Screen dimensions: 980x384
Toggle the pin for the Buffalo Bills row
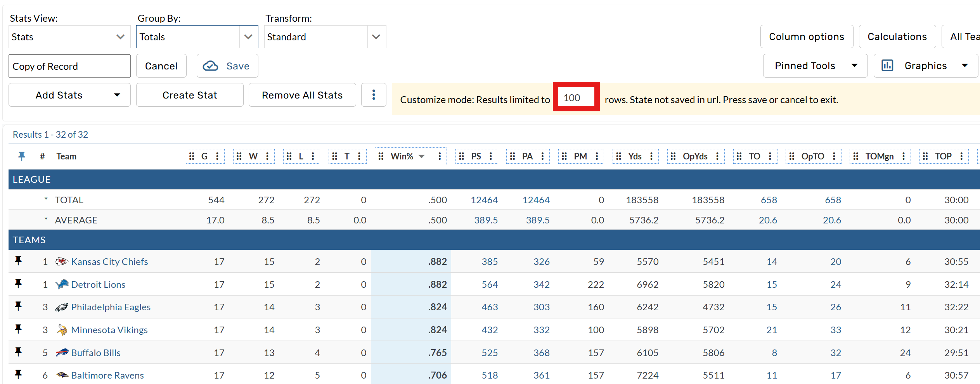18,352
